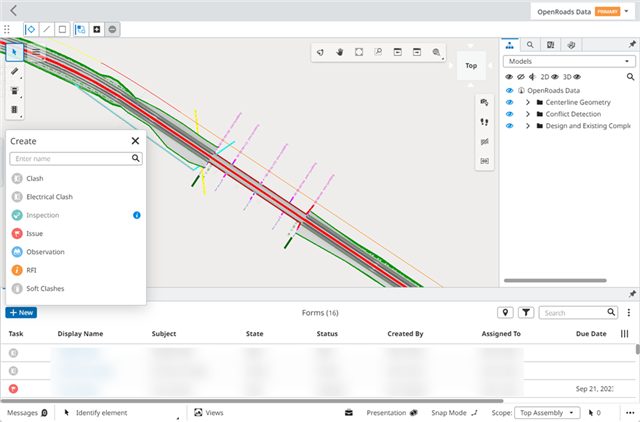The image size is (640, 422).
Task: Click the replace selection mode icon
Action: pos(81,29)
